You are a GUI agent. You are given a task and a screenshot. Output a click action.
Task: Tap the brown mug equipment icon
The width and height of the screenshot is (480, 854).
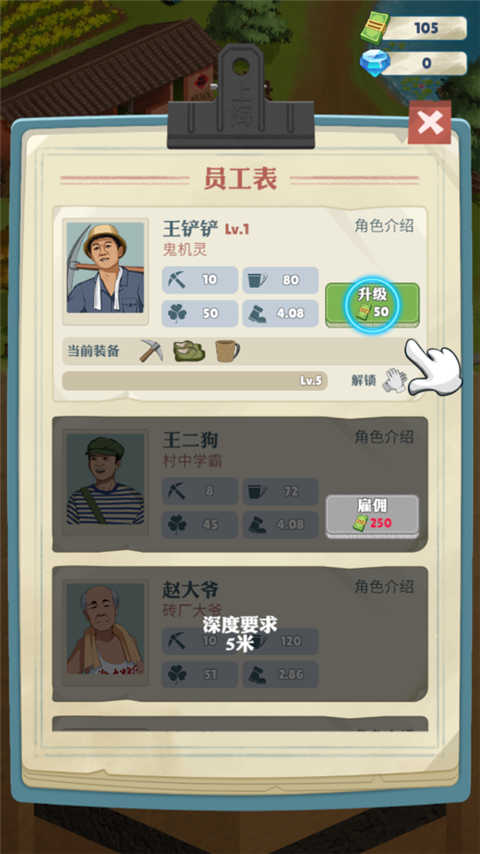pyautogui.click(x=227, y=351)
